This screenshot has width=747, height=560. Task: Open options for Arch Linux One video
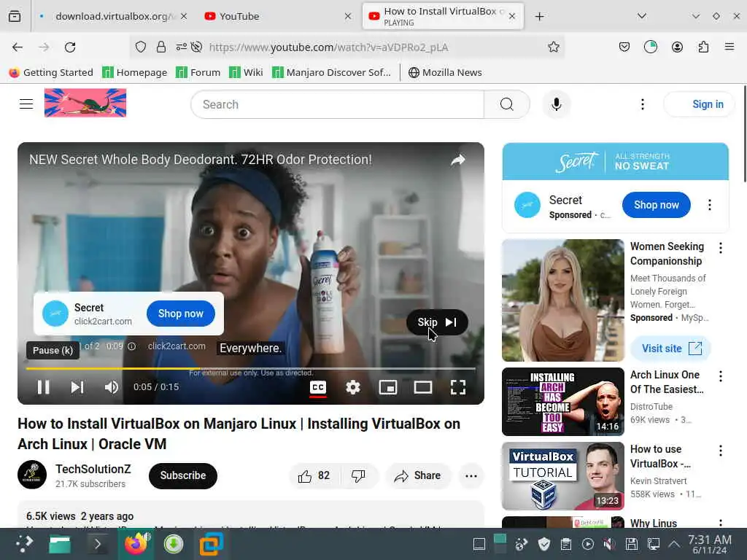720,376
